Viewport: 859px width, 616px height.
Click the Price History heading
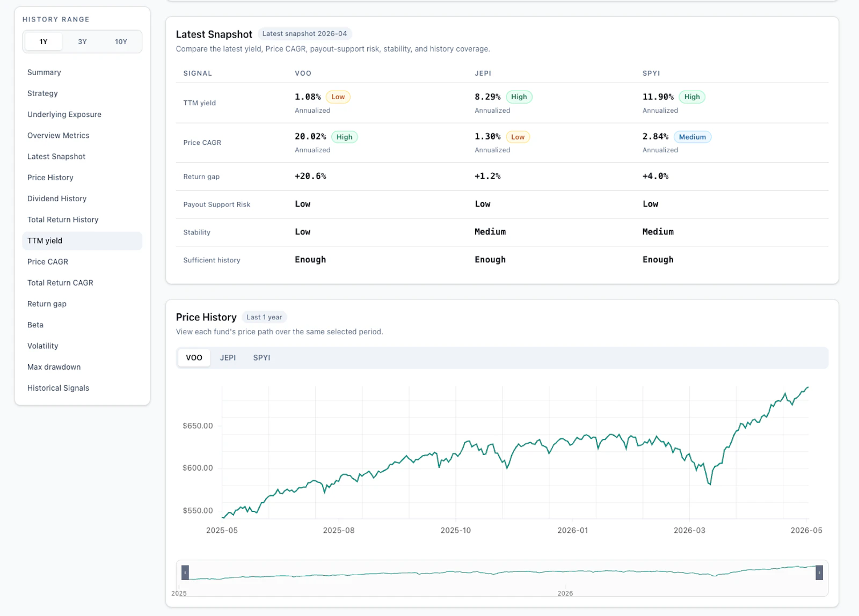[x=206, y=318]
